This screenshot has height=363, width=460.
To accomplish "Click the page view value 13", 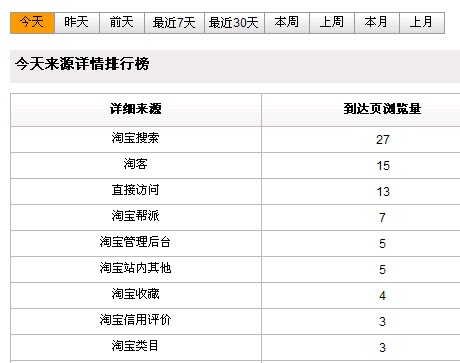I will coord(383,192).
